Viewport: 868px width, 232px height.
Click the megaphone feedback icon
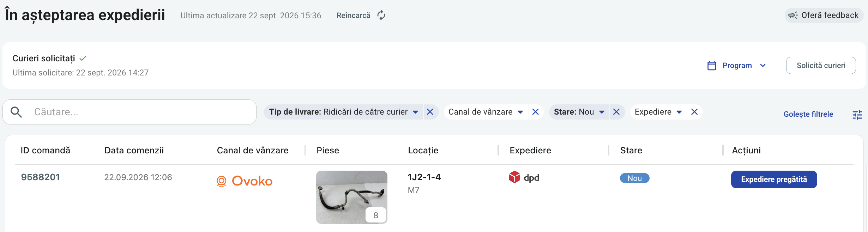click(793, 15)
